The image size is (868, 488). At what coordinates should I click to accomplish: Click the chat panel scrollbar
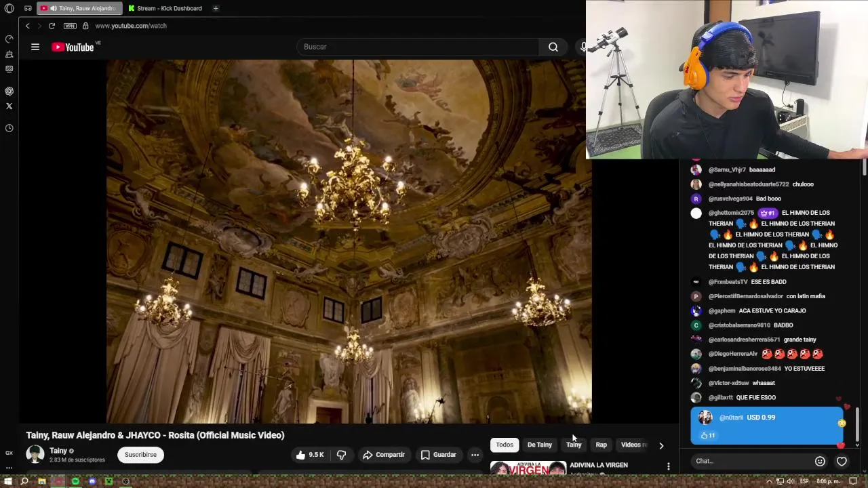pyautogui.click(x=859, y=425)
